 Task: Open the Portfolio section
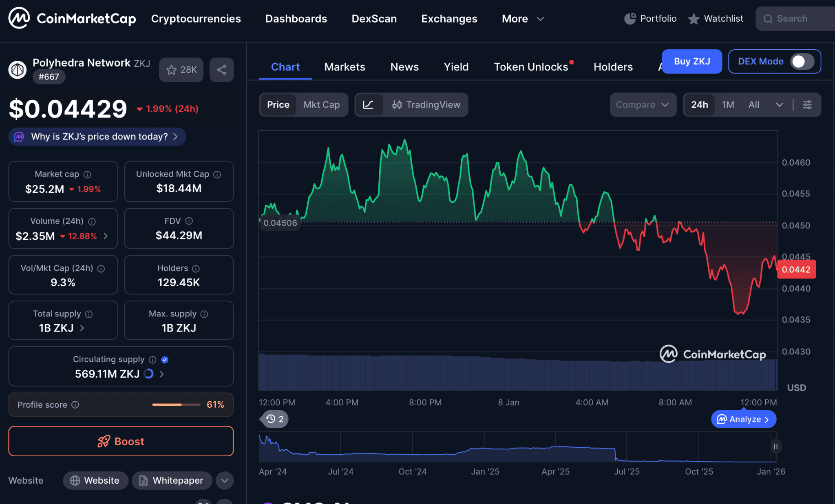point(650,18)
